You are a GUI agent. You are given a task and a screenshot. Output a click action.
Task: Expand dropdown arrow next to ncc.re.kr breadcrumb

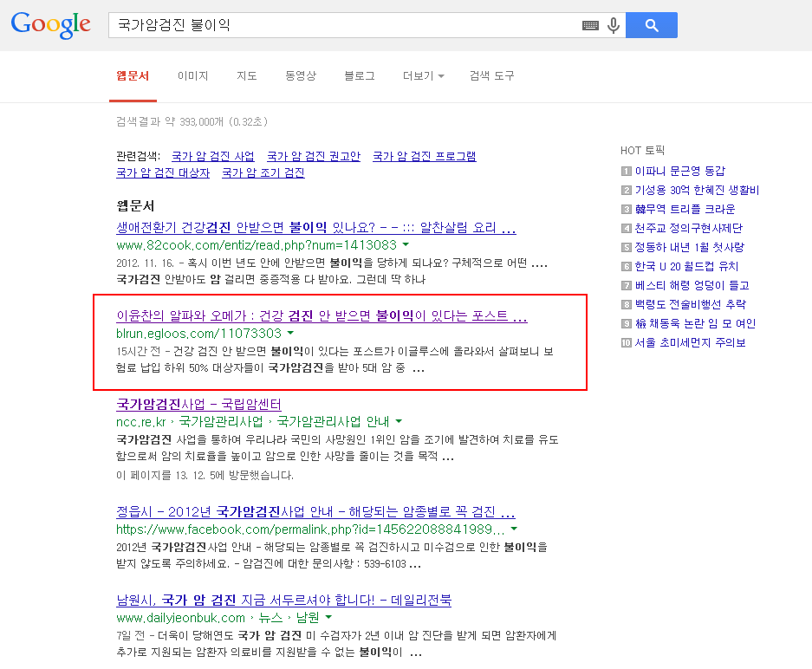(399, 421)
